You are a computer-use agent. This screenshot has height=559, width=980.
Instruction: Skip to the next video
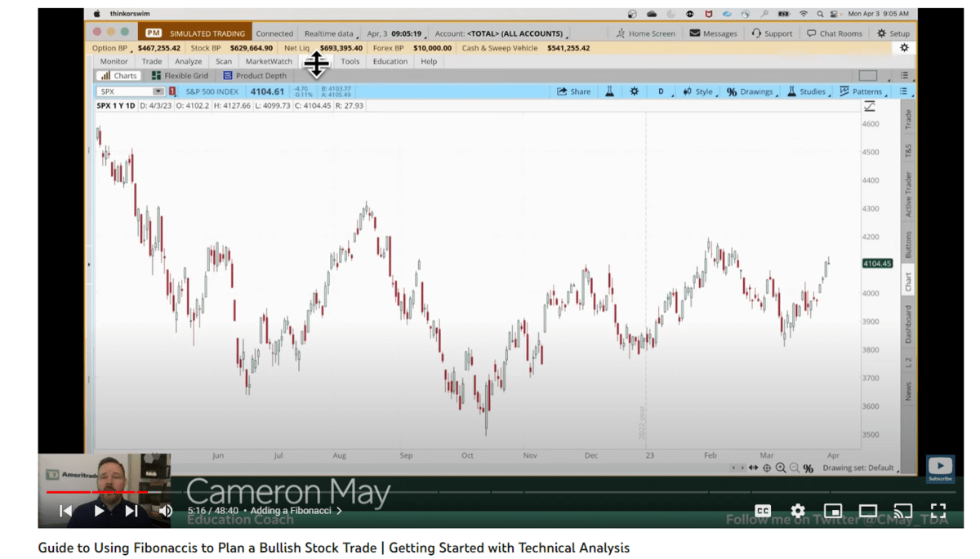[131, 511]
